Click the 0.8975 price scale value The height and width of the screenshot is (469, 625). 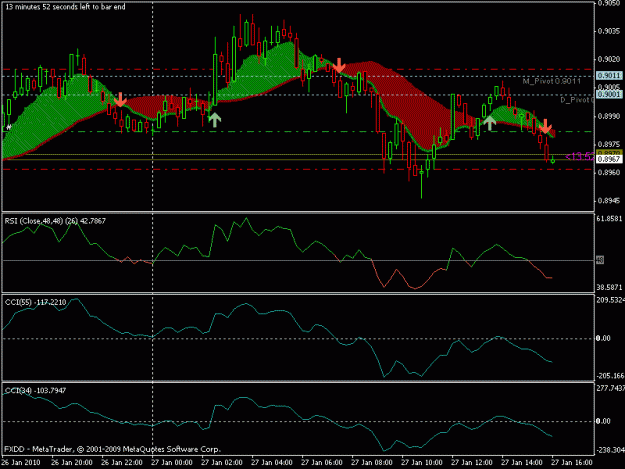point(609,144)
